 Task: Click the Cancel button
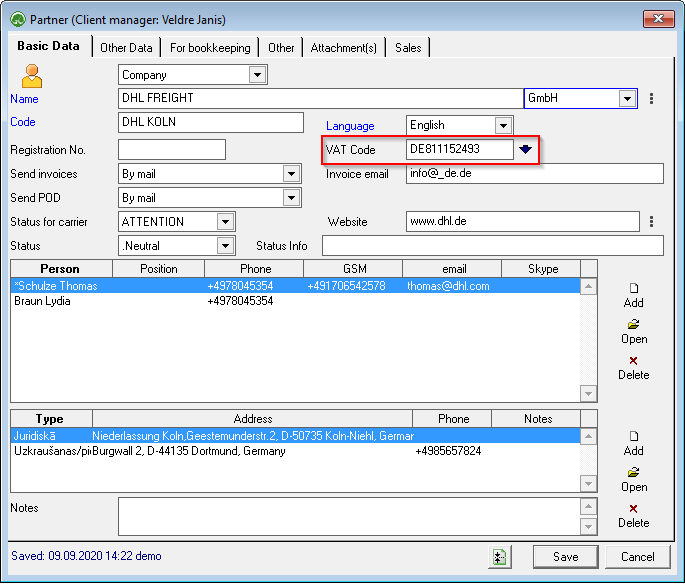click(637, 557)
